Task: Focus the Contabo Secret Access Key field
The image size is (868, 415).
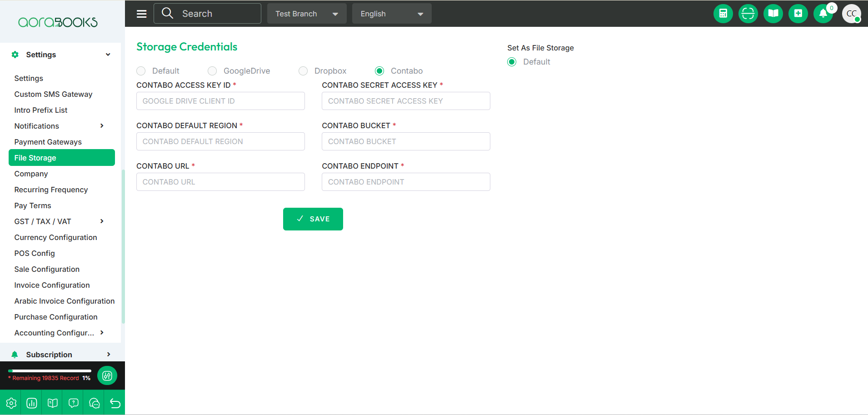Action: (406, 101)
